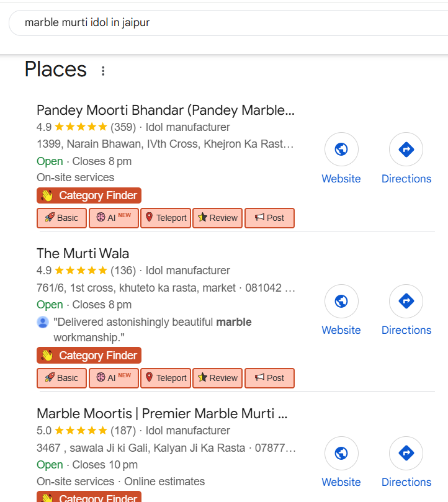Click Teleport button under Pandey Moorti Bhandar

(x=166, y=218)
